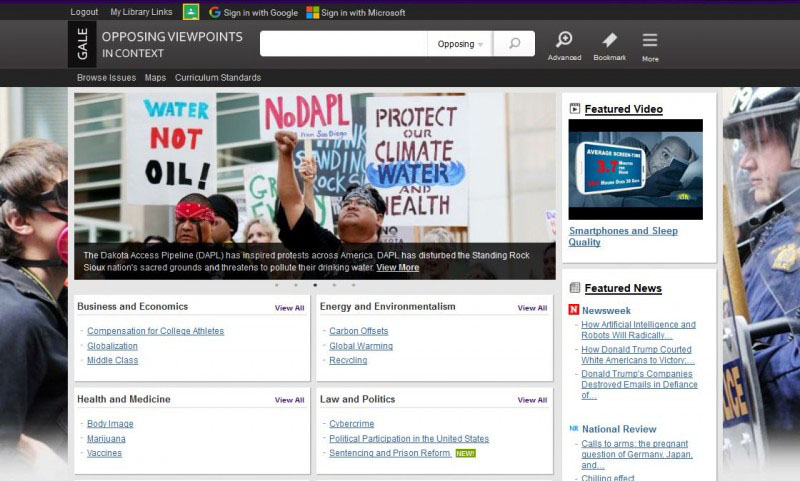Open Carbon Offsets topic
The height and width of the screenshot is (481, 800).
[359, 331]
